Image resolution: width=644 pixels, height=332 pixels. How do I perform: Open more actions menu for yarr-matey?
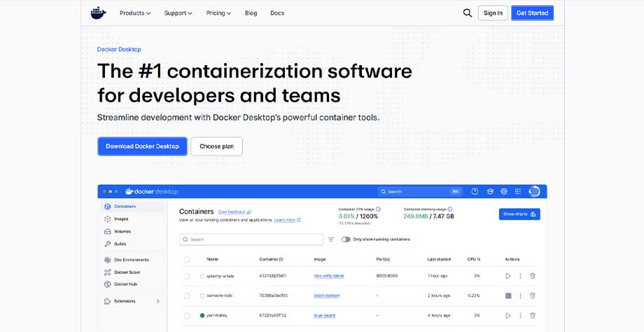[x=520, y=316]
